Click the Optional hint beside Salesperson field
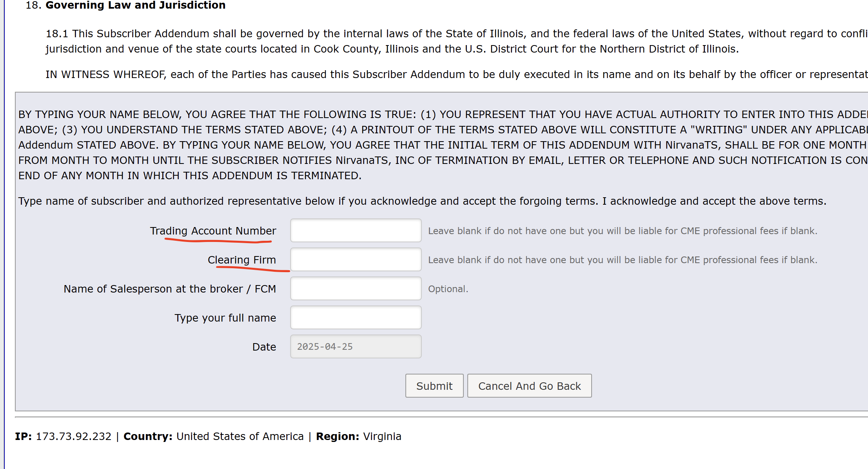 point(448,289)
